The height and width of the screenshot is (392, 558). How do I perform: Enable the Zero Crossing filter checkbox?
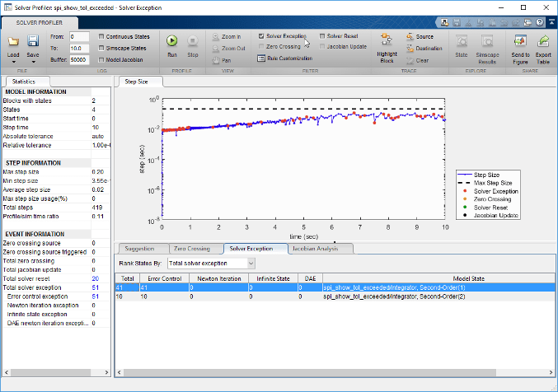[x=262, y=47]
